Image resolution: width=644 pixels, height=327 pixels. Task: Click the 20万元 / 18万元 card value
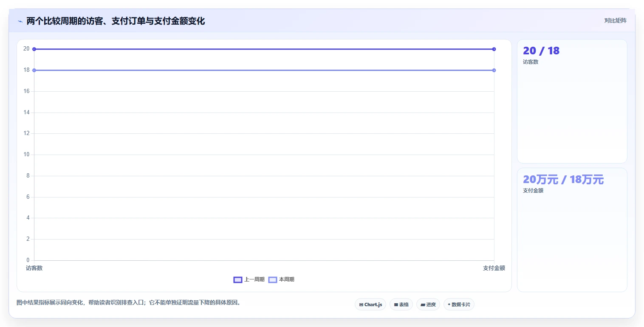click(x=563, y=180)
